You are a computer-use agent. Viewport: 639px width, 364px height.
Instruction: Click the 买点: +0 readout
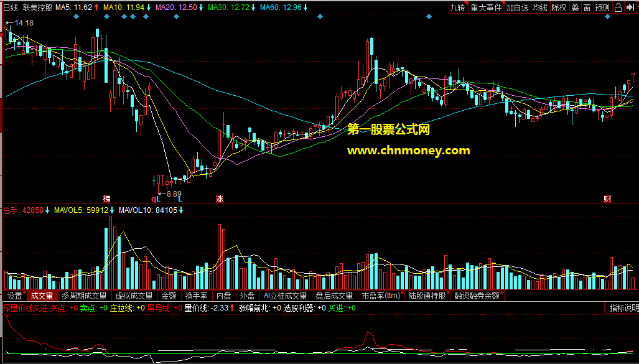64,308
